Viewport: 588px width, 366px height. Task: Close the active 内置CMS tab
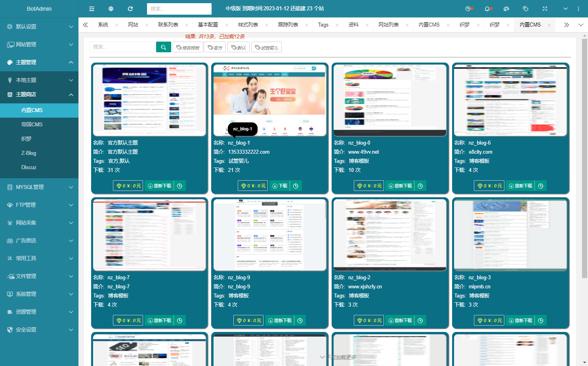coord(549,25)
